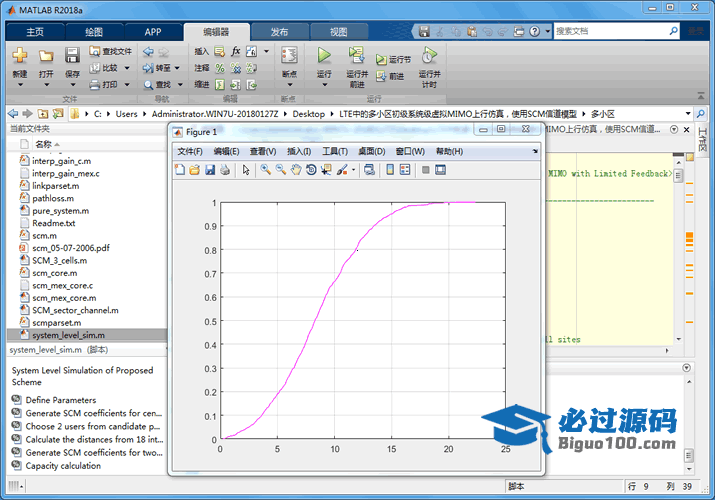715x500 pixels.
Task: Open the editor panel actions dropdown
Action: [674, 129]
